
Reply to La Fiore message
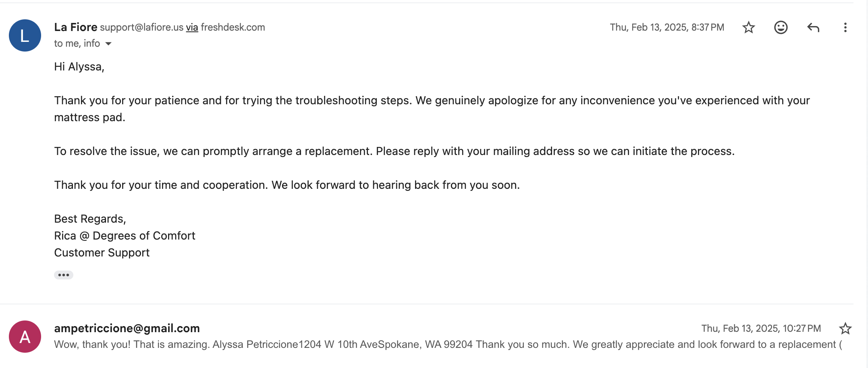coord(813,27)
